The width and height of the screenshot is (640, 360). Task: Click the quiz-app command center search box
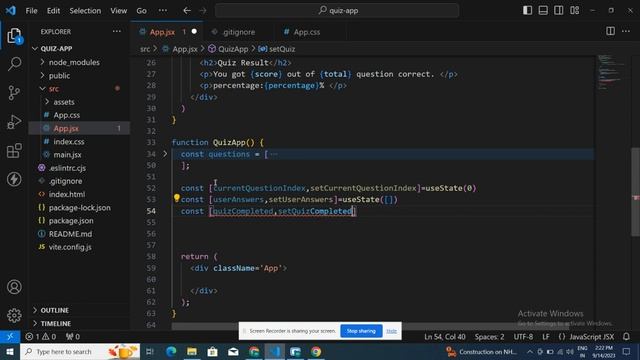click(x=337, y=11)
